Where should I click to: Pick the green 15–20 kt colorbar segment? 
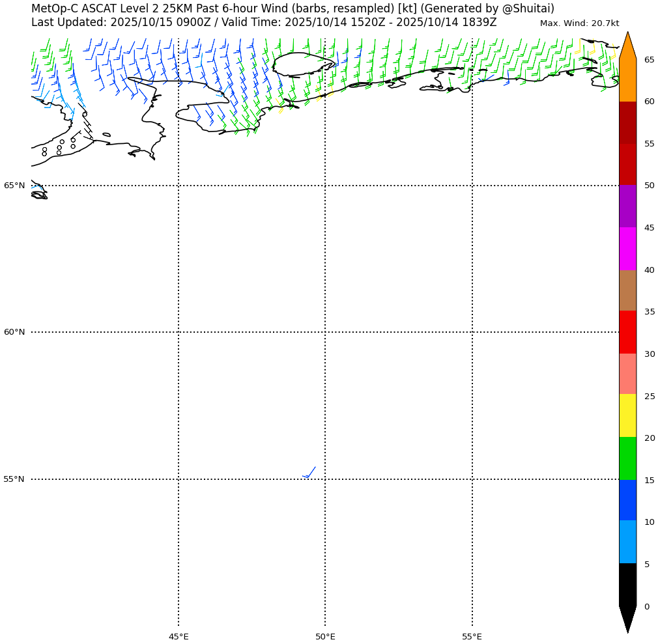627,458
